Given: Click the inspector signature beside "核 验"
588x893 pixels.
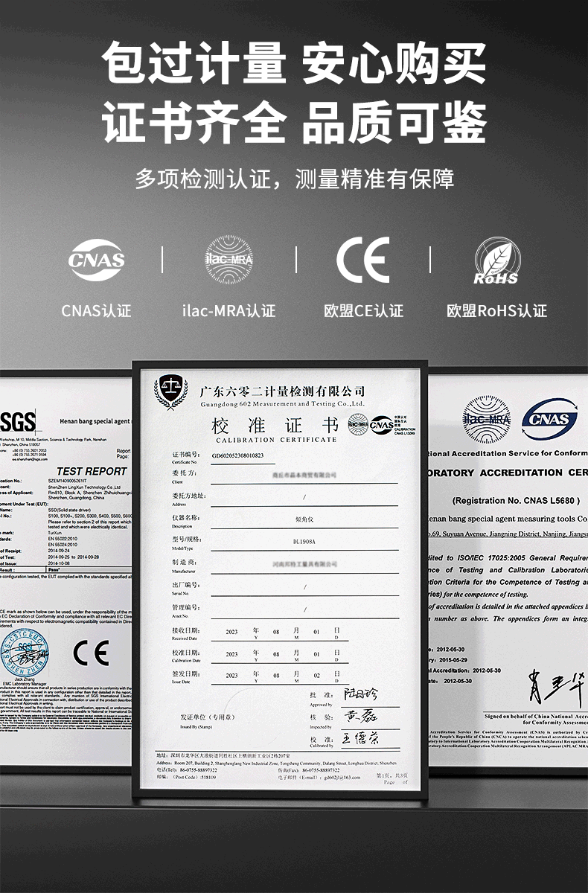Looking at the screenshot, I should [x=361, y=717].
